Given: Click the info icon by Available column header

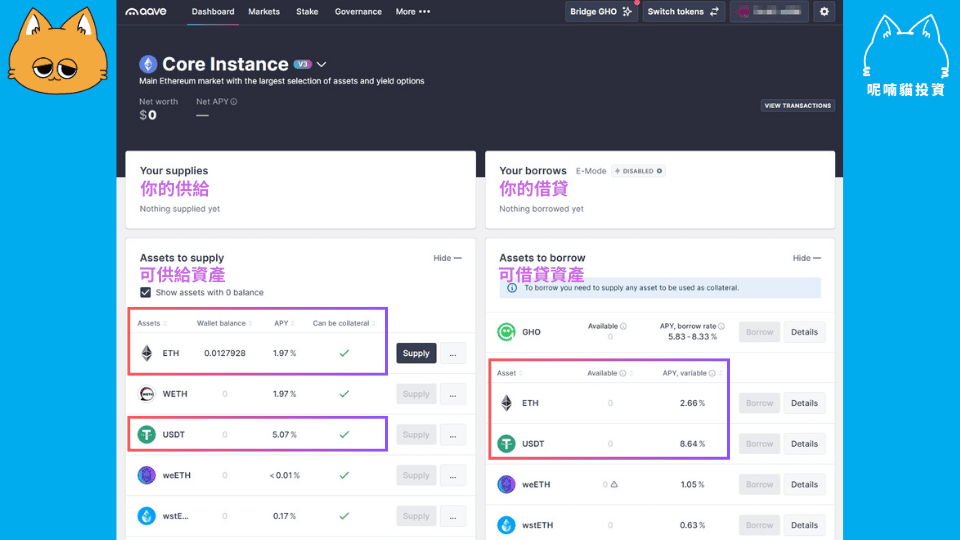Looking at the screenshot, I should pos(623,373).
